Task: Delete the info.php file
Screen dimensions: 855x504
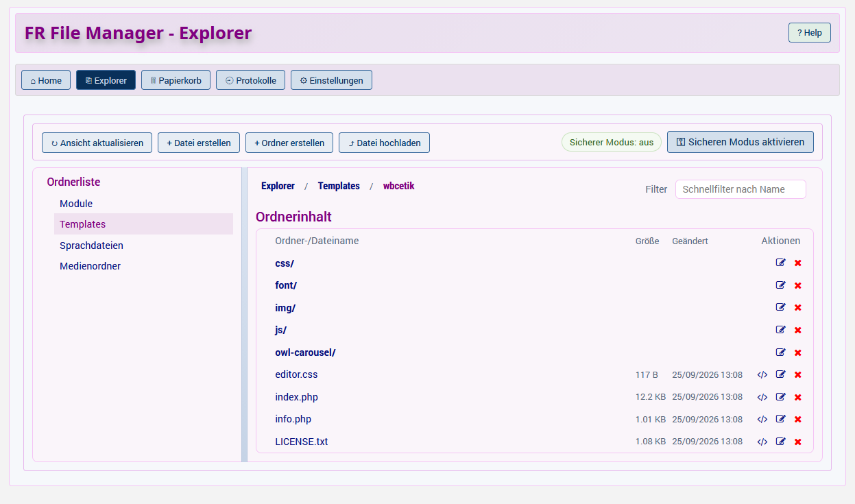Action: (797, 419)
